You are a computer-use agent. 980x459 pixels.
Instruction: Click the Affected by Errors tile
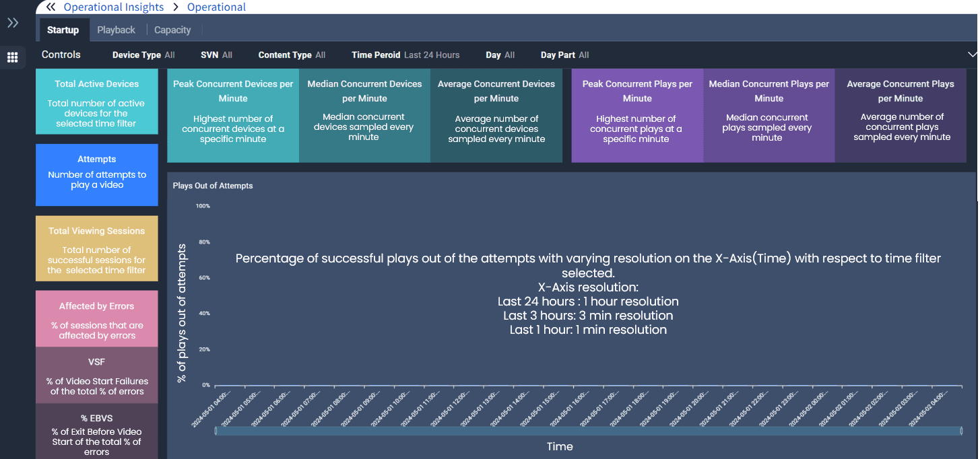(96, 319)
